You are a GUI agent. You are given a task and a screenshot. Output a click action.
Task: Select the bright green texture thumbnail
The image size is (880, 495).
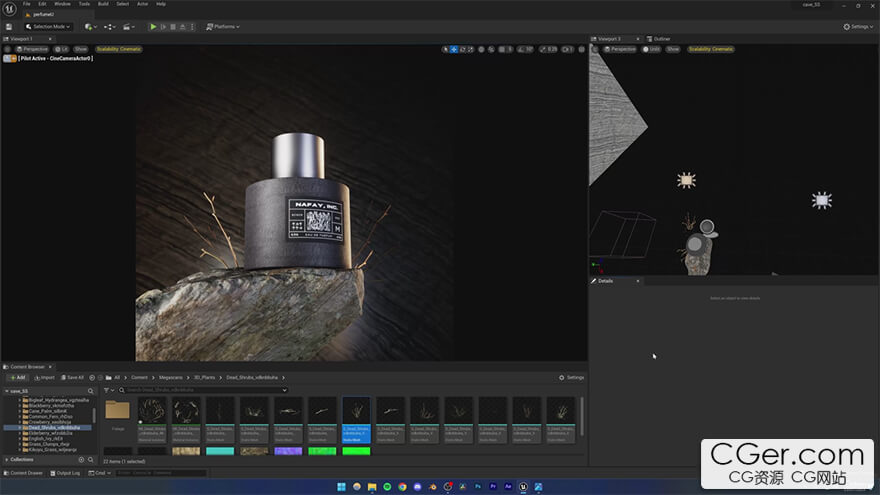tap(355, 451)
